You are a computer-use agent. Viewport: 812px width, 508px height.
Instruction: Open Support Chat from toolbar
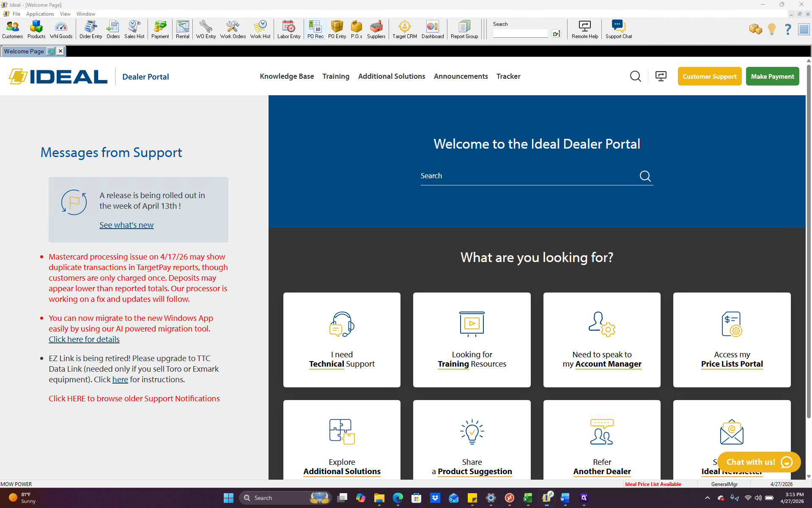tap(619, 30)
